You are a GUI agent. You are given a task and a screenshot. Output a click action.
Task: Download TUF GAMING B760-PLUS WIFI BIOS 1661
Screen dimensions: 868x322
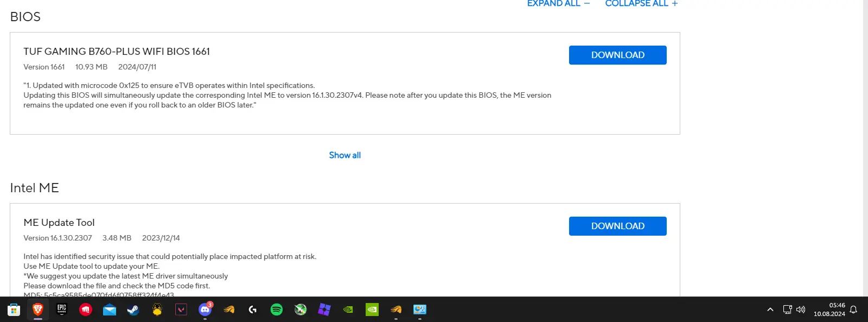point(617,55)
